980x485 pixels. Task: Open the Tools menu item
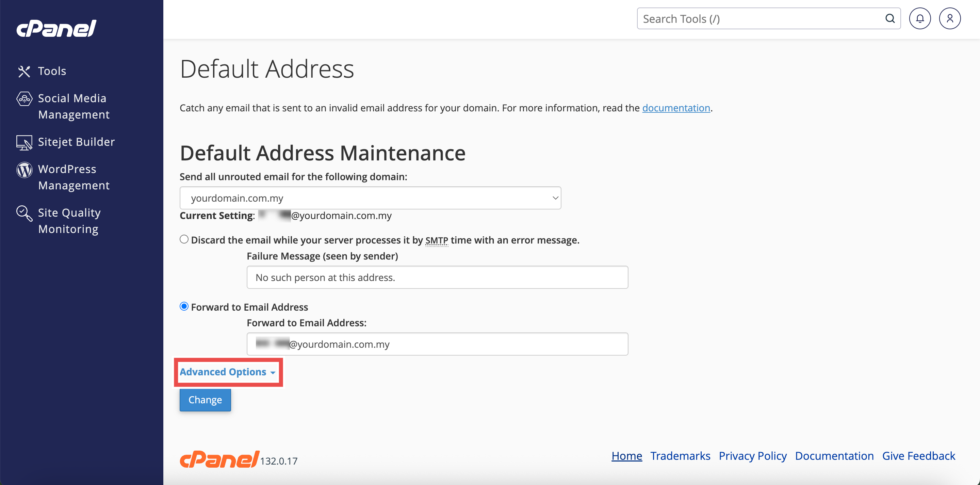click(x=52, y=71)
